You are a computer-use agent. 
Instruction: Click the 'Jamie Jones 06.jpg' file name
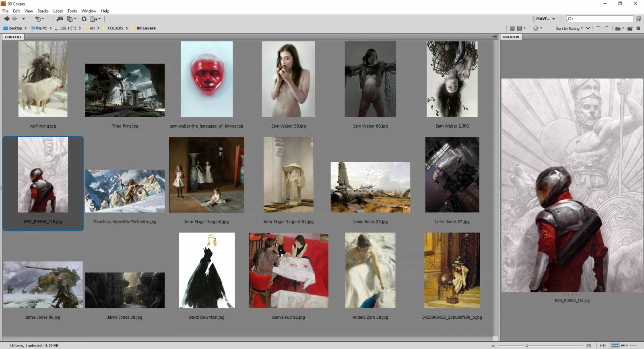(43, 317)
